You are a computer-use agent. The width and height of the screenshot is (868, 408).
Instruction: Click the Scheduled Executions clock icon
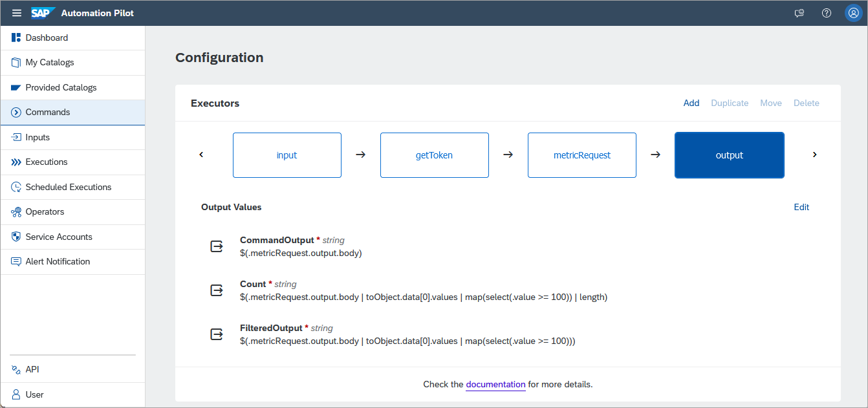pos(16,187)
